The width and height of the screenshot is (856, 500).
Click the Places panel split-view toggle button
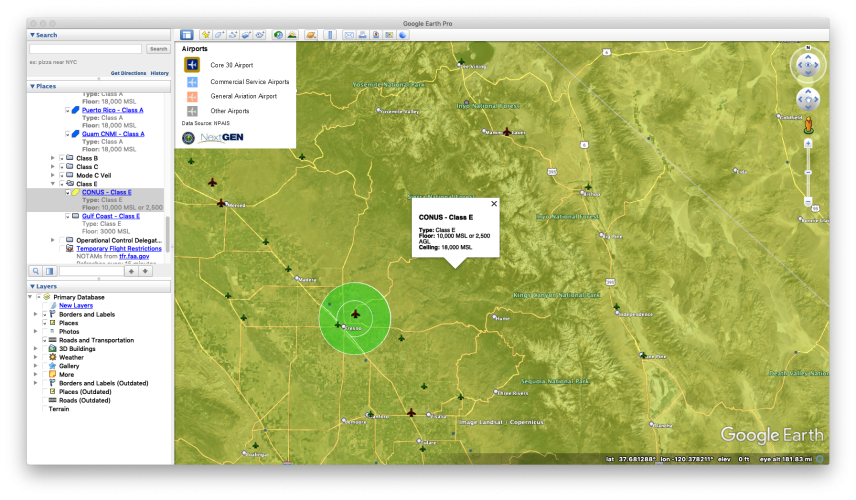[49, 271]
